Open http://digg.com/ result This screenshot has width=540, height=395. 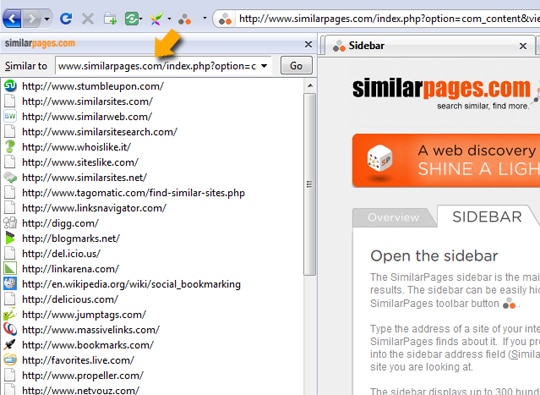pos(60,223)
